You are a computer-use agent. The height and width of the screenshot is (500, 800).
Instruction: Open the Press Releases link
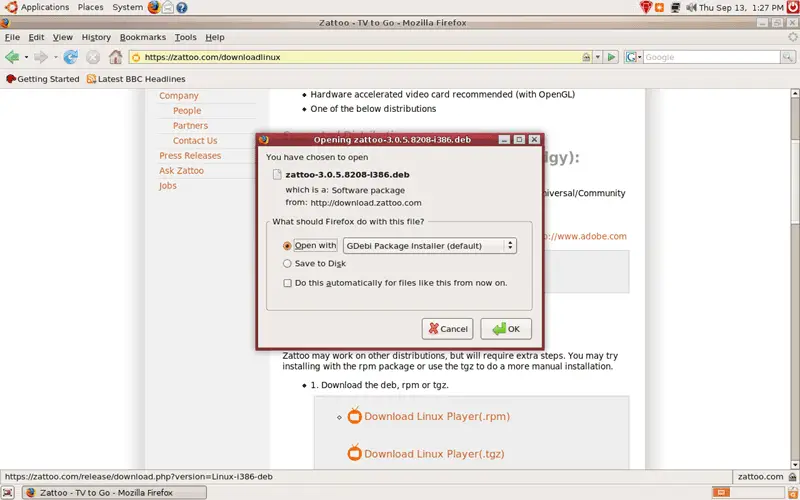pos(190,156)
